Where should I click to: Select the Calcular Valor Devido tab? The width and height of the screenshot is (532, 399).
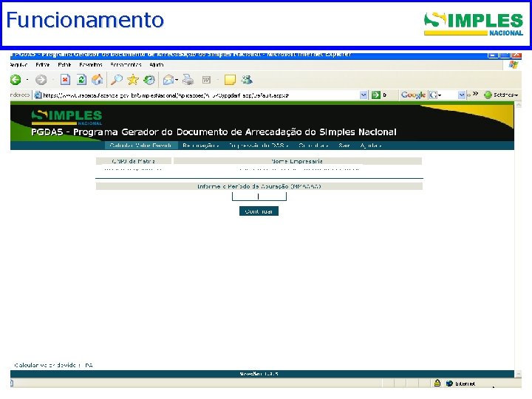[x=141, y=146]
